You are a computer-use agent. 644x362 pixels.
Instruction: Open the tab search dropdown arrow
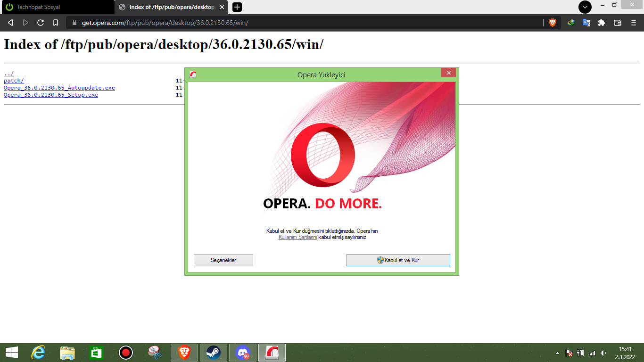coord(585,7)
